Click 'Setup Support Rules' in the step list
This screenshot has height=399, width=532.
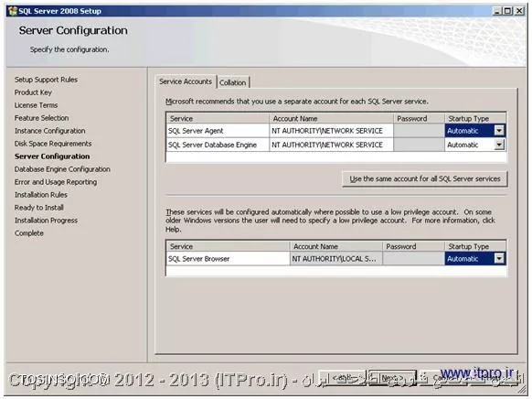(46, 80)
